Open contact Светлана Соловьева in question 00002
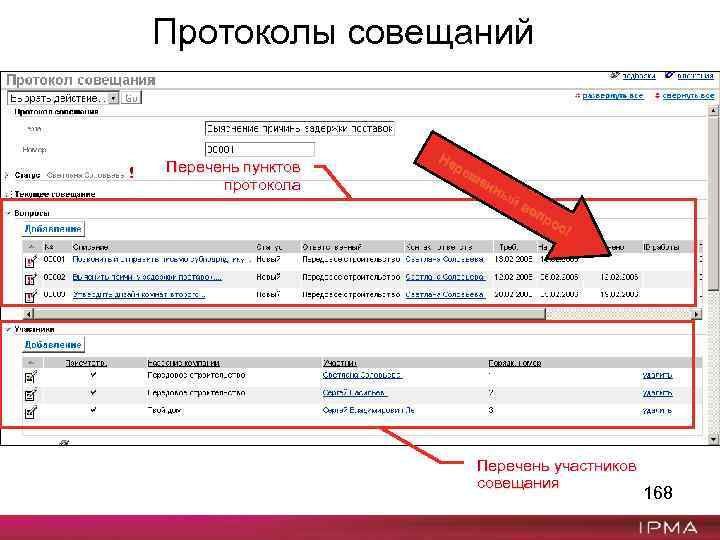The height and width of the screenshot is (540, 720). pos(444,277)
